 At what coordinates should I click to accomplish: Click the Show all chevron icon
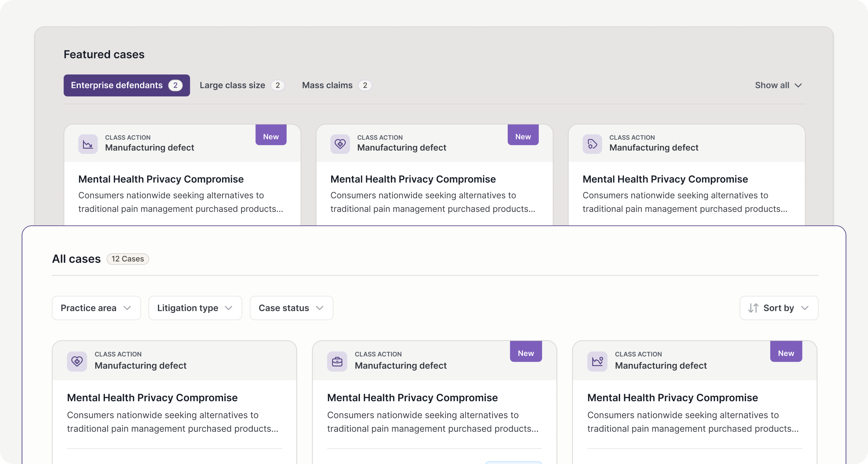(798, 85)
